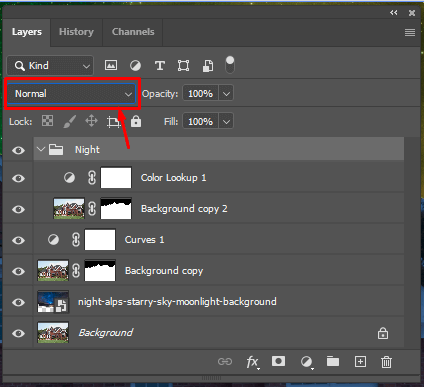Open the Fill slider dropdown arrow
Viewport: 424px width, 387px height.
click(226, 121)
